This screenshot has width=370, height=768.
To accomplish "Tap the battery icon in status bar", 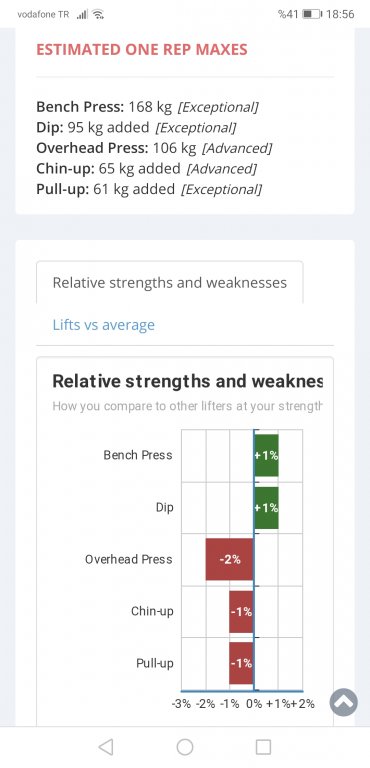I will point(312,14).
